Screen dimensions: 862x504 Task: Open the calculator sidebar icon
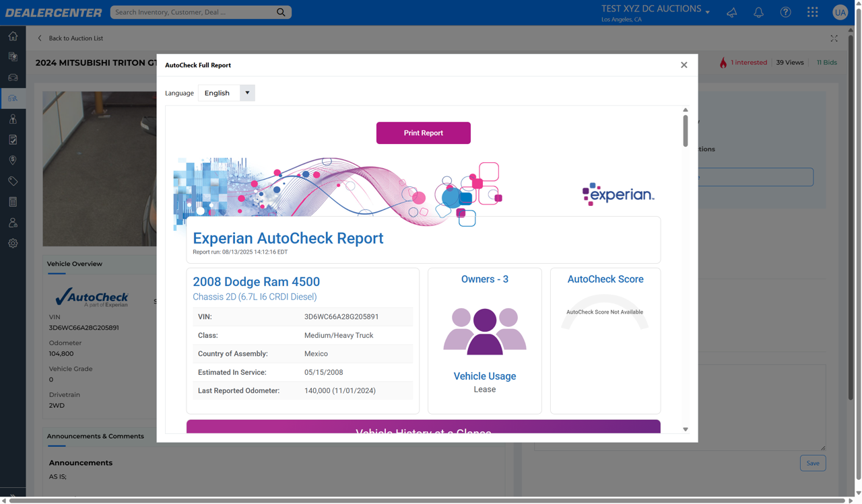point(13,202)
